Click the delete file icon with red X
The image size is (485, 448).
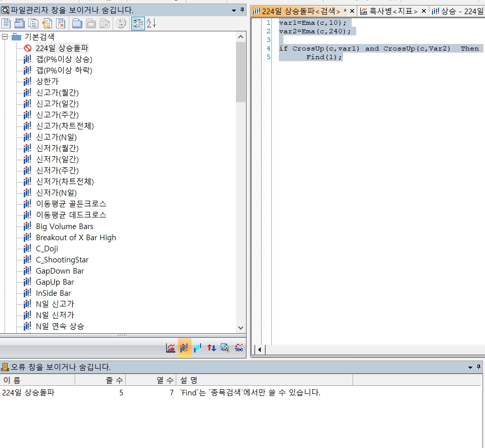point(61,23)
